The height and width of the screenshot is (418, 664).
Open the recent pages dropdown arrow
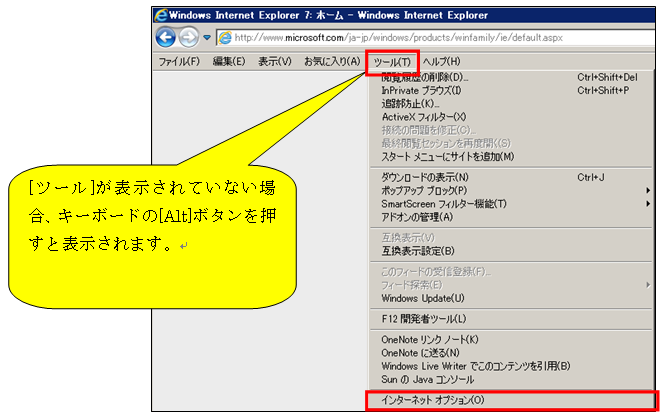[207, 38]
